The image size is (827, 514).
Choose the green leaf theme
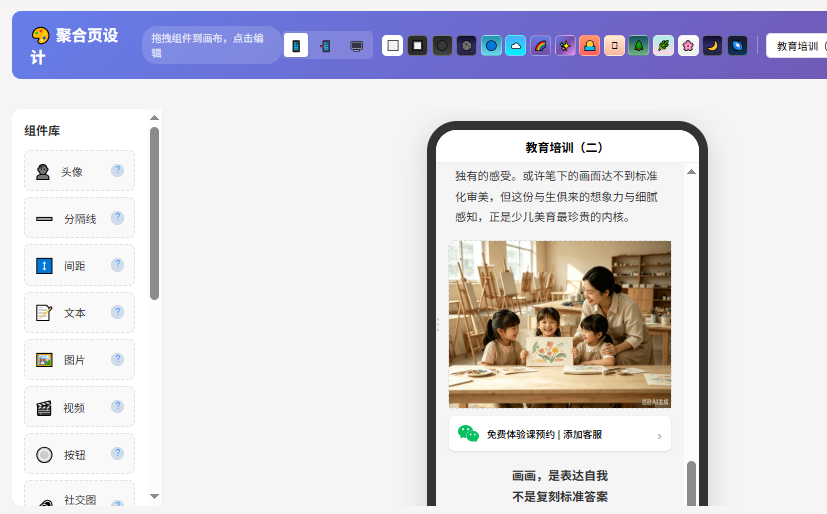[663, 46]
